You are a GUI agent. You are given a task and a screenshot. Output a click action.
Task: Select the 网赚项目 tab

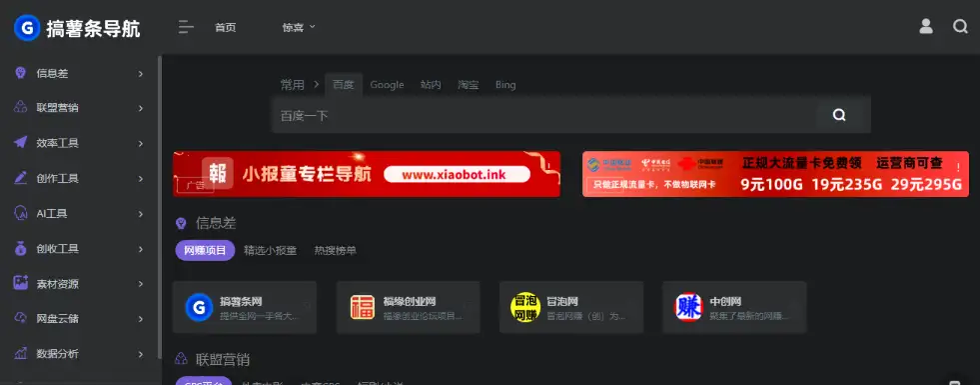(x=205, y=250)
